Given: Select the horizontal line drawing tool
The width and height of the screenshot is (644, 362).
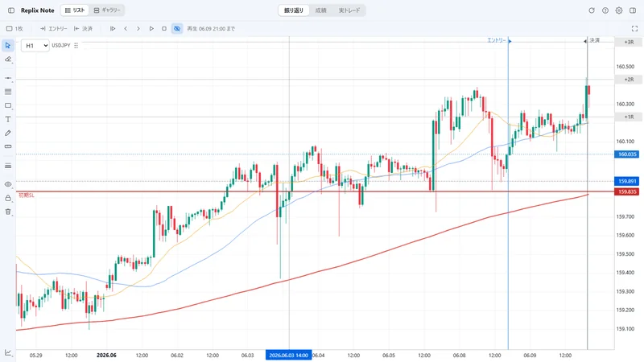Looking at the screenshot, I should (8, 77).
